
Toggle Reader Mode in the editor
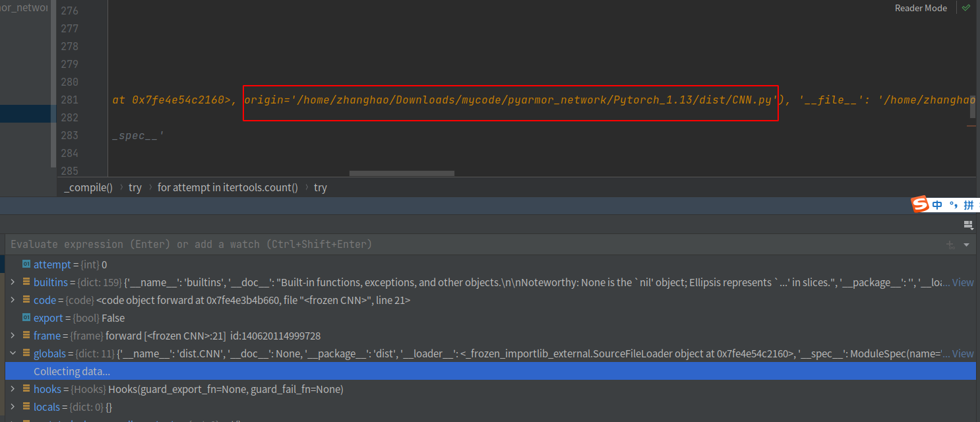(x=921, y=8)
